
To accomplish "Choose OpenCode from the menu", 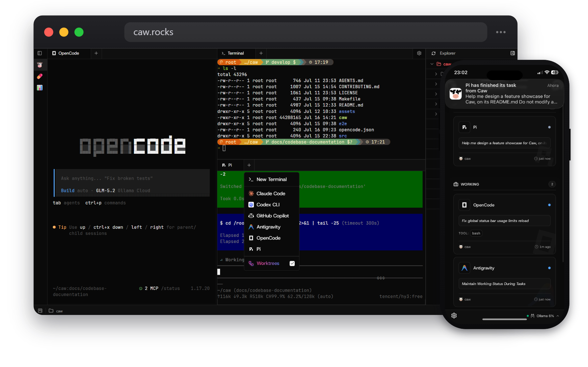I will pos(272,238).
